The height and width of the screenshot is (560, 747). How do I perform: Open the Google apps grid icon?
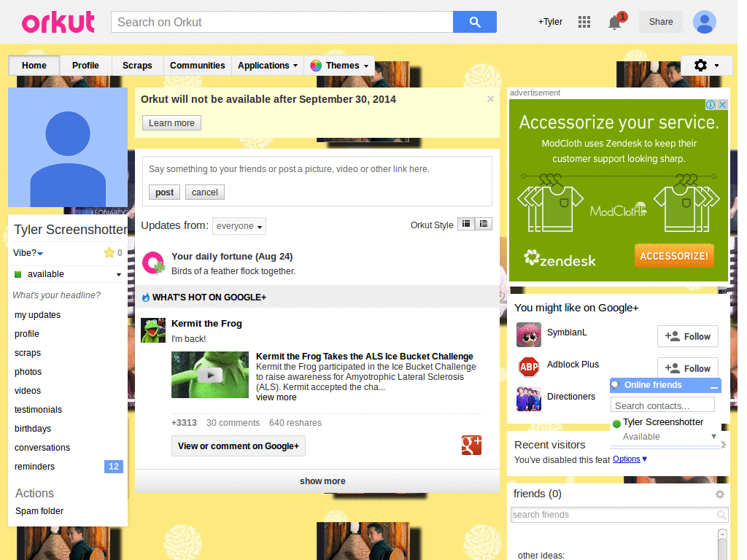584,22
